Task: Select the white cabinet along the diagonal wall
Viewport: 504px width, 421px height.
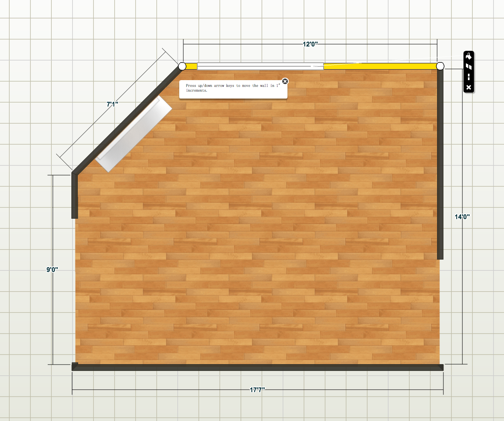Action: [134, 134]
